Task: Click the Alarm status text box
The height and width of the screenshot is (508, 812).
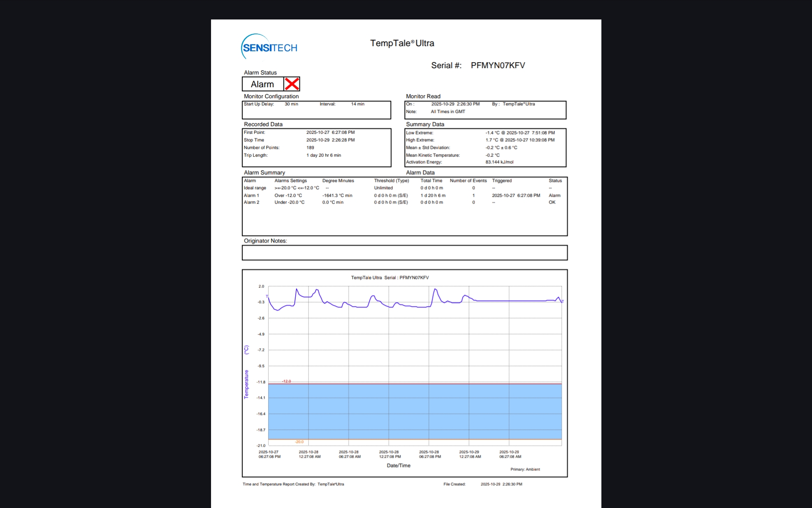Action: tap(263, 84)
